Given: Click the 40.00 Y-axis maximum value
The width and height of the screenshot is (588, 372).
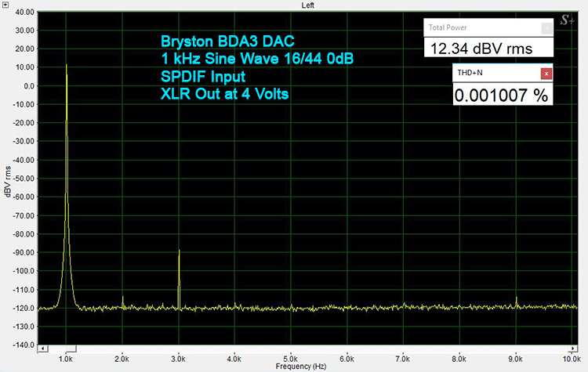Looking at the screenshot, I should [24, 13].
